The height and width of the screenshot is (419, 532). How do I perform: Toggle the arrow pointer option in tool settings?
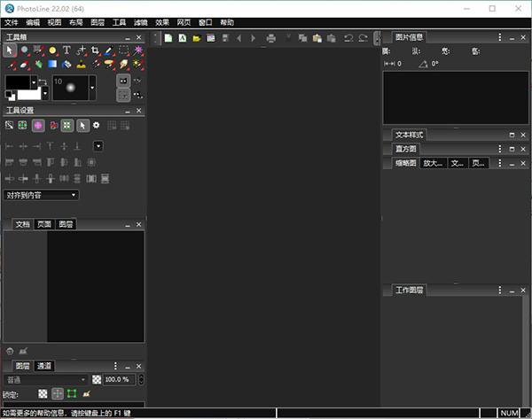[82, 126]
